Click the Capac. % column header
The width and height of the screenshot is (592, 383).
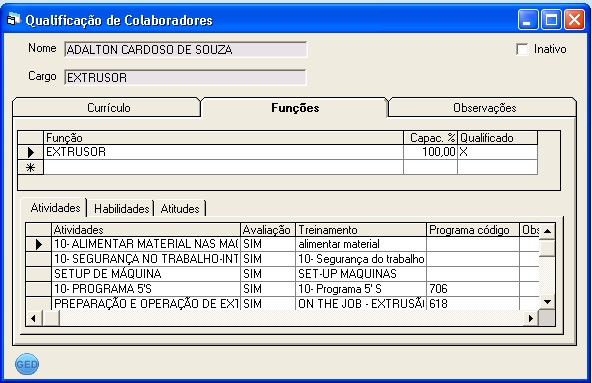tap(430, 138)
